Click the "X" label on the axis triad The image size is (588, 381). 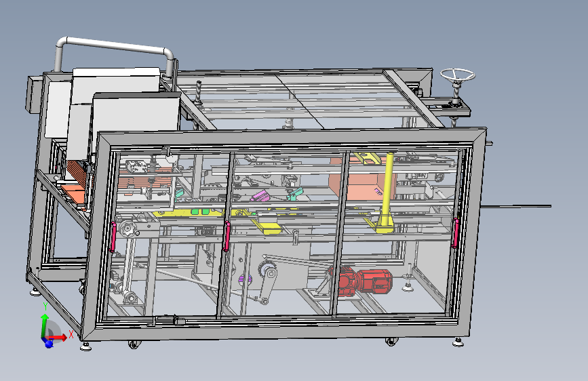(71, 334)
